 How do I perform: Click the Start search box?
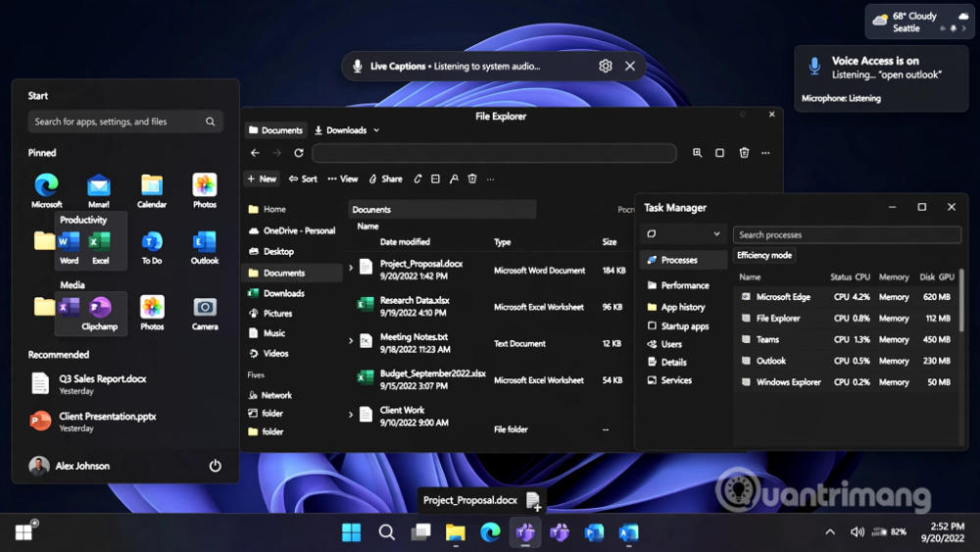[x=125, y=122]
